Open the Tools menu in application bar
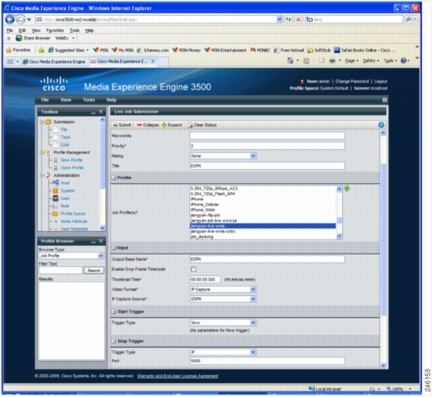The image size is (433, 397). tap(89, 100)
